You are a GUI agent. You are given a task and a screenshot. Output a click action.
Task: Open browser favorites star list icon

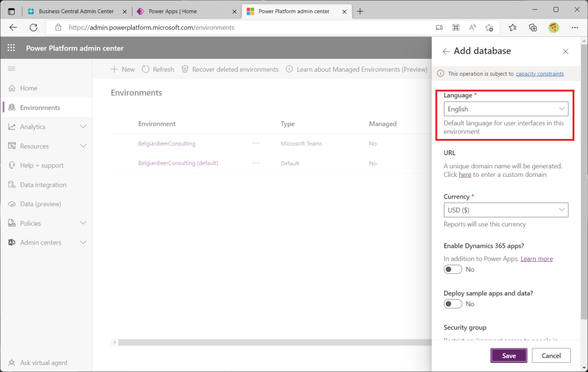tap(513, 28)
